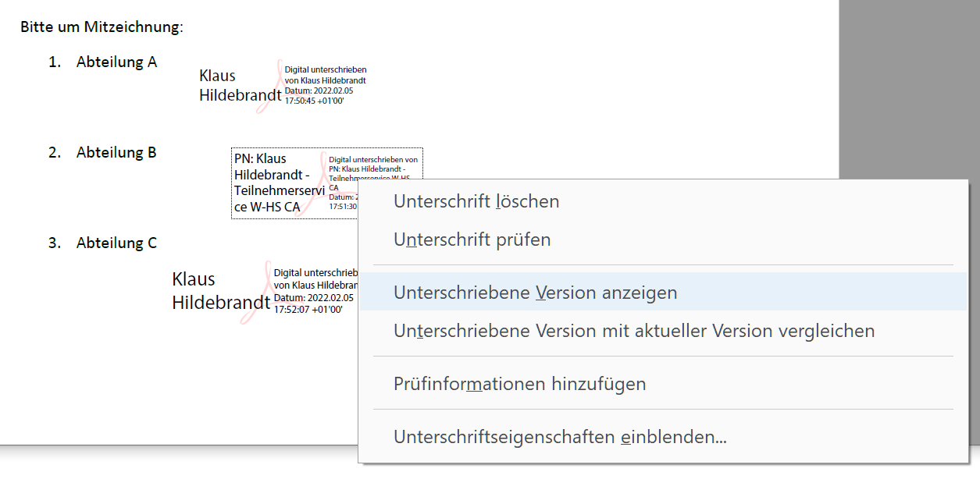Choose 'Unterschrift prüfen' menu entry
Image resolution: width=980 pixels, height=479 pixels.
[472, 239]
